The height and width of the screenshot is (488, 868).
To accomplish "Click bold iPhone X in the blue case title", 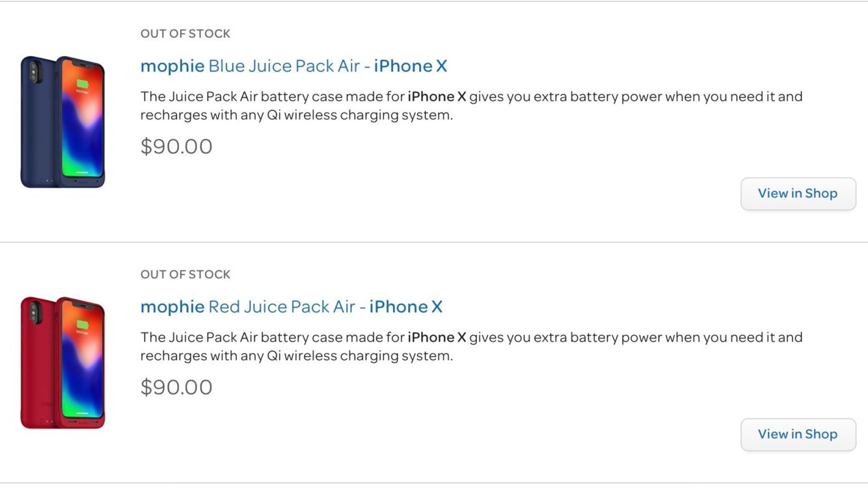I will click(411, 66).
